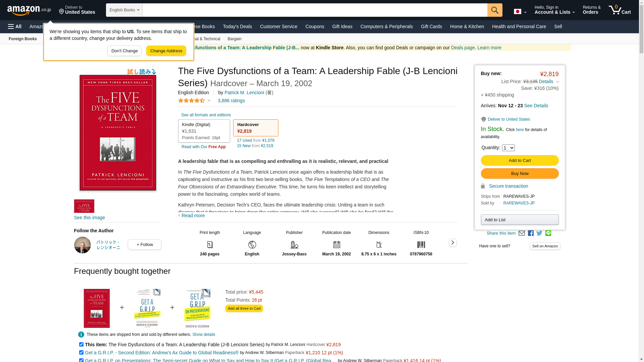Uncheck the Get a G.R.I.P. Second Edition checkbox
The image size is (644, 362).
pos(81,353)
